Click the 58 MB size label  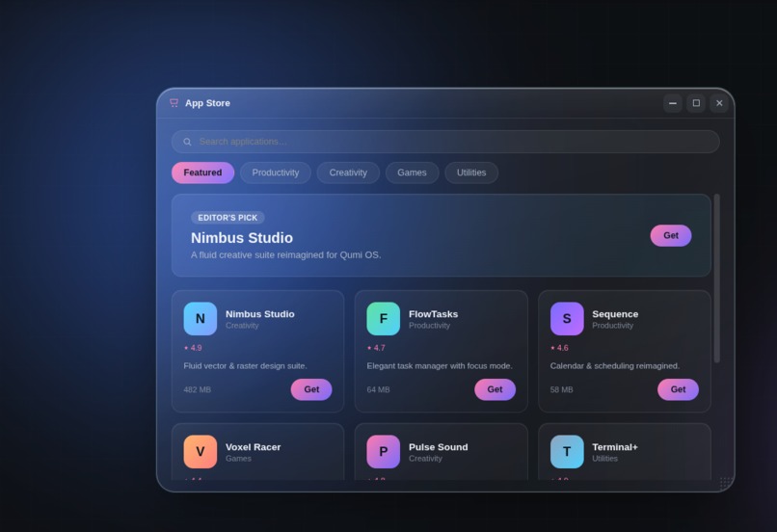pyautogui.click(x=561, y=389)
